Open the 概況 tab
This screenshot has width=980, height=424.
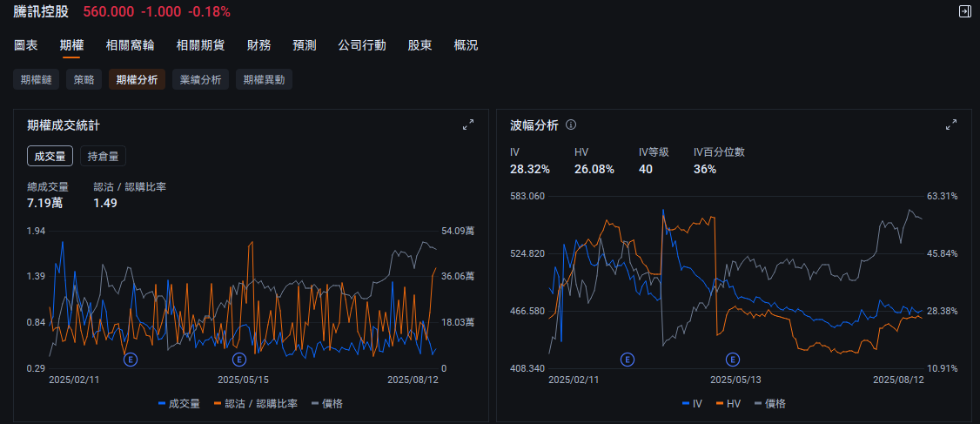coord(466,45)
